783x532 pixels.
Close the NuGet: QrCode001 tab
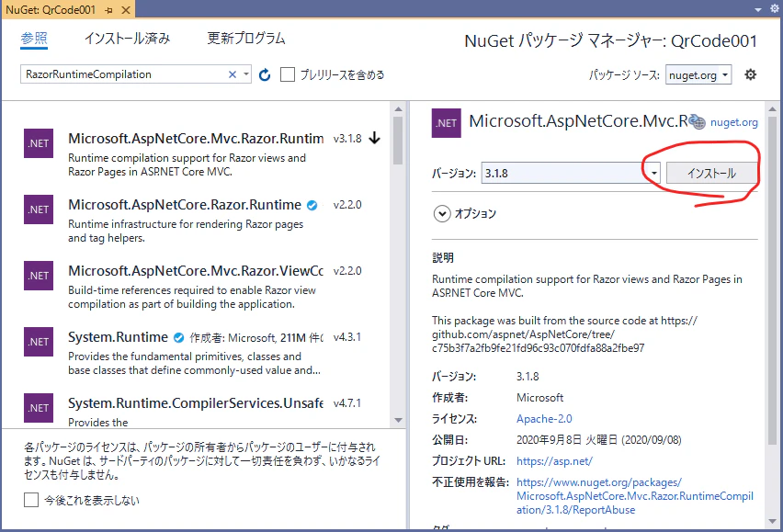[126, 10]
